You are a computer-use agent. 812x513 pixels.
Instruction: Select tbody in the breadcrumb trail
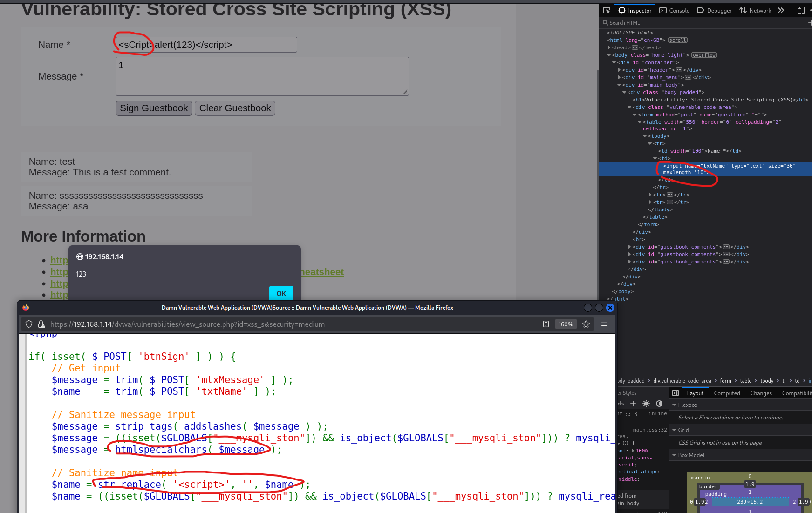pyautogui.click(x=767, y=381)
